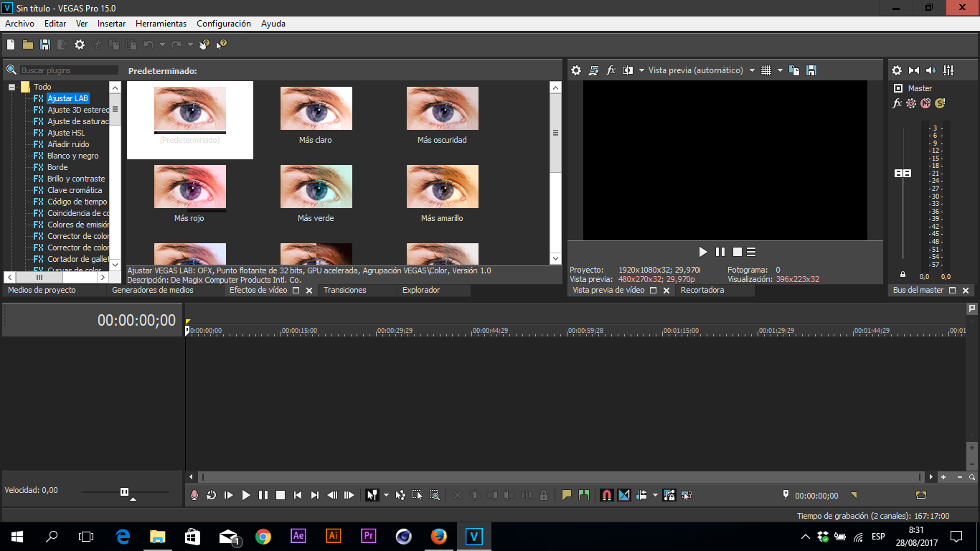This screenshot has width=980, height=551.
Task: Click the What's This help cursor icon
Action: (222, 44)
